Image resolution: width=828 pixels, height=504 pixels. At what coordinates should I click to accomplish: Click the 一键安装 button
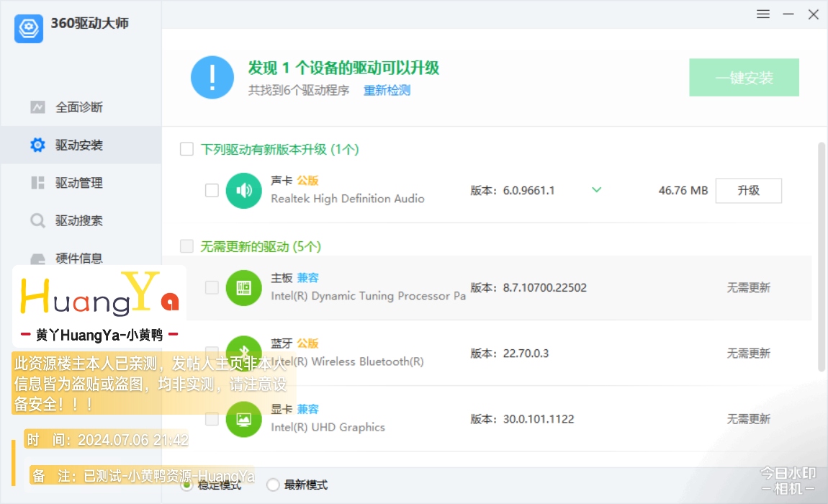point(744,78)
